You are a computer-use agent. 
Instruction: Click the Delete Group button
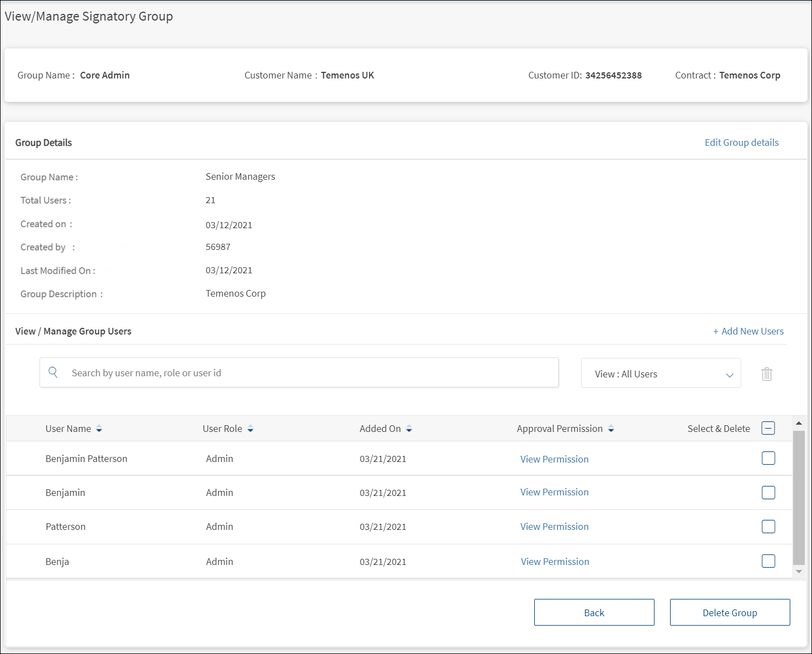[x=730, y=612]
